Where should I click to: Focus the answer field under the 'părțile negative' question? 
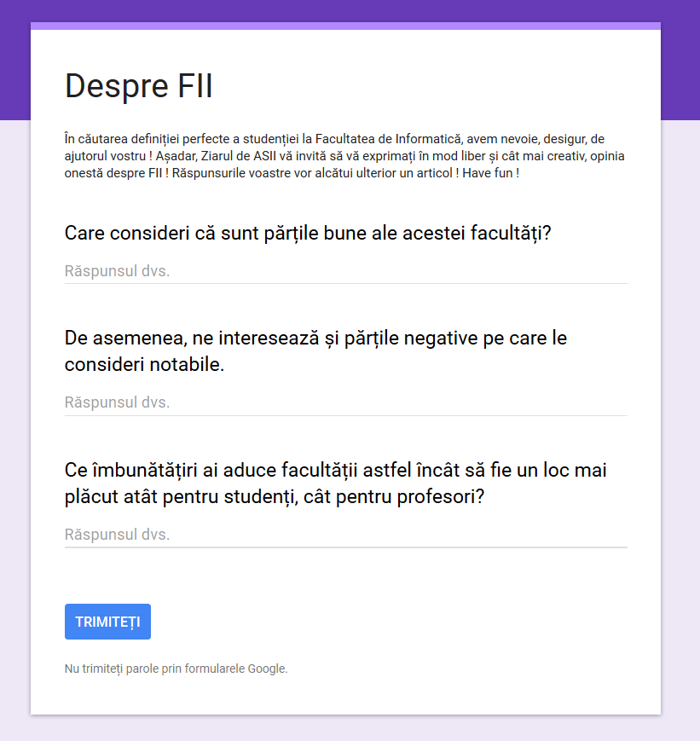coord(345,402)
